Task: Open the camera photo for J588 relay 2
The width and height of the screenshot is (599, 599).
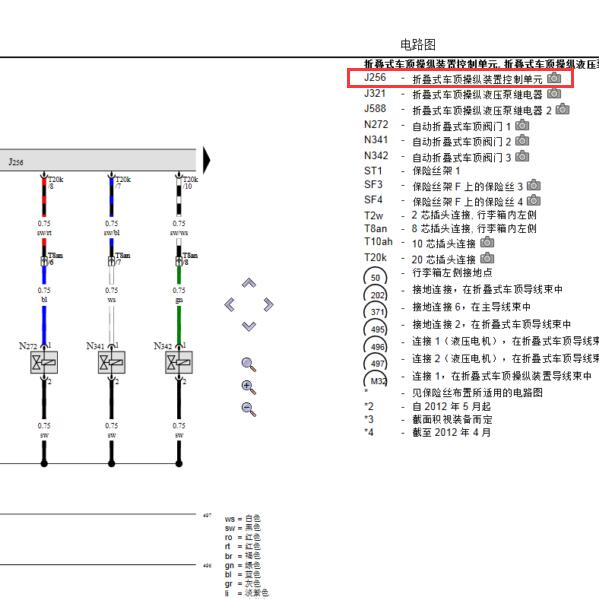Action: [x=562, y=109]
